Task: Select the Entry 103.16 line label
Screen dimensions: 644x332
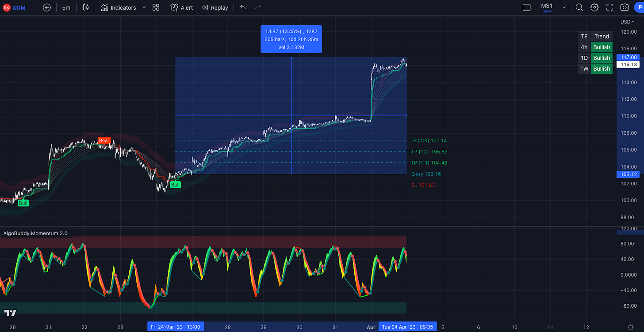Action: [426, 174]
